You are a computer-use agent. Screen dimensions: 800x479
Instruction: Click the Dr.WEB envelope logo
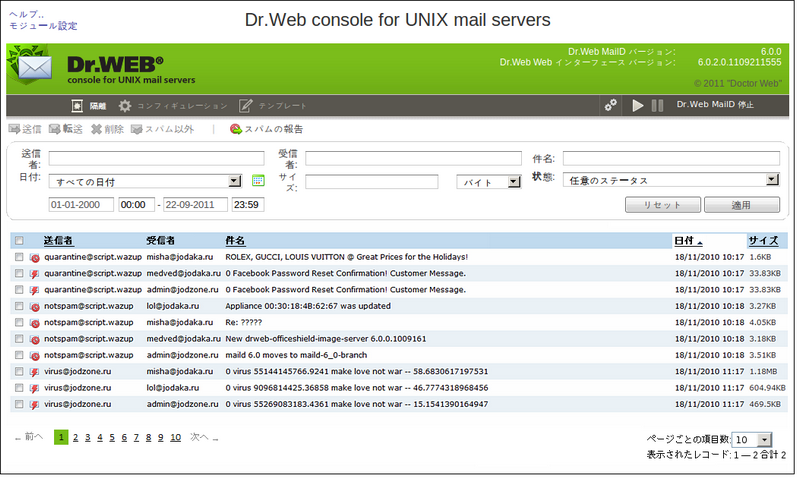tap(31, 66)
